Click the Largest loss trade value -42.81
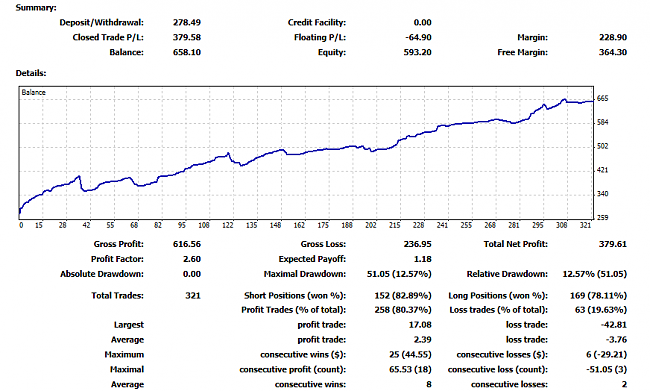The image size is (650, 391). click(614, 325)
